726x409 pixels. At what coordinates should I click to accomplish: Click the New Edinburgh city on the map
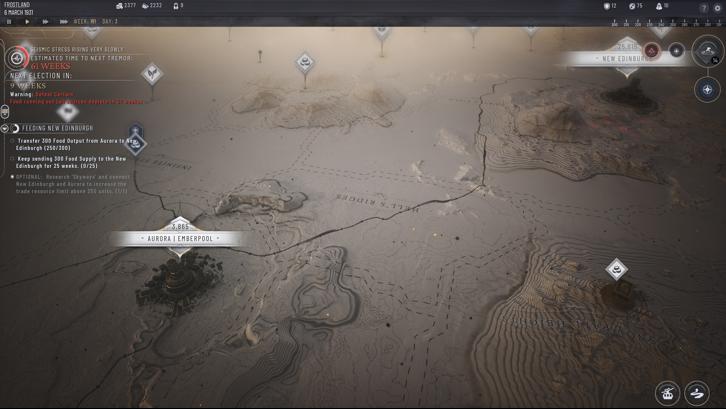tap(630, 97)
